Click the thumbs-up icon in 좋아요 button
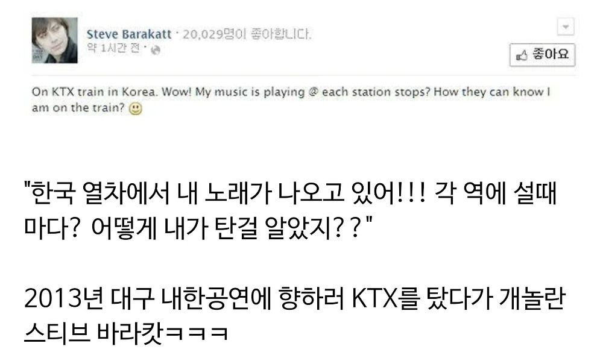The height and width of the screenshot is (364, 603). [522, 55]
